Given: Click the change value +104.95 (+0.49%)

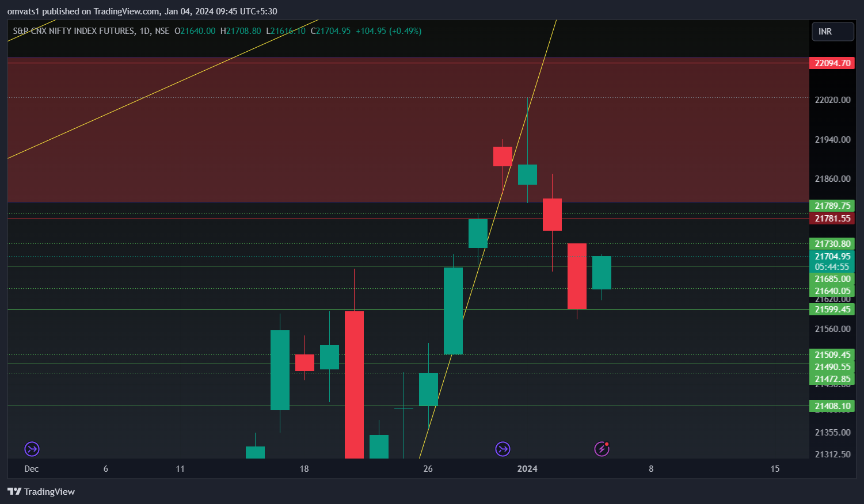Looking at the screenshot, I should (389, 31).
